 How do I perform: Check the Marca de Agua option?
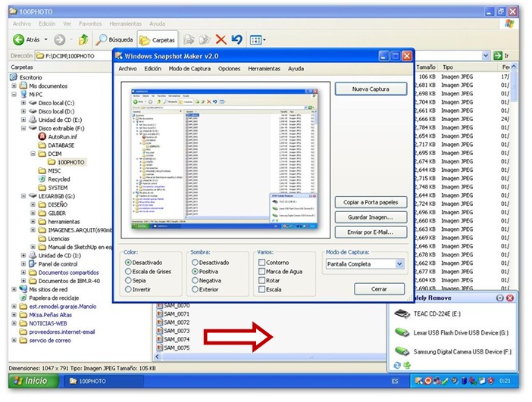261,271
